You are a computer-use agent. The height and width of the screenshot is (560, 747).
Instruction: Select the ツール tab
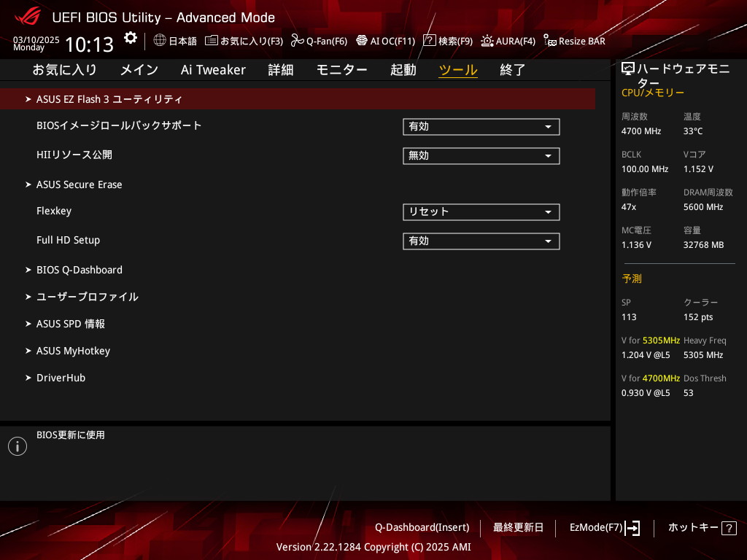pos(458,70)
